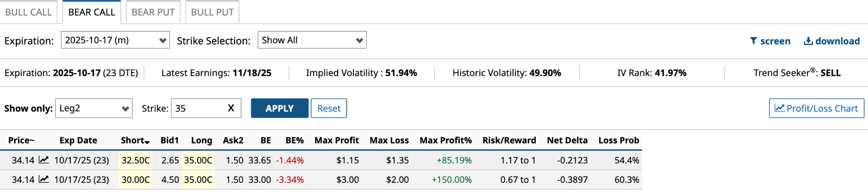
Task: Expand the Expiration date dropdown
Action: (115, 40)
